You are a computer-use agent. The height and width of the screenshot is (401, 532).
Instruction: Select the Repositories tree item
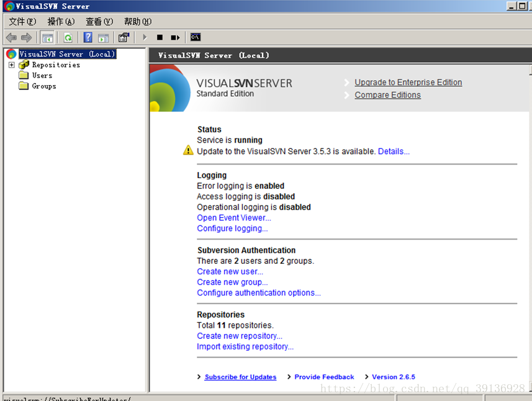56,65
